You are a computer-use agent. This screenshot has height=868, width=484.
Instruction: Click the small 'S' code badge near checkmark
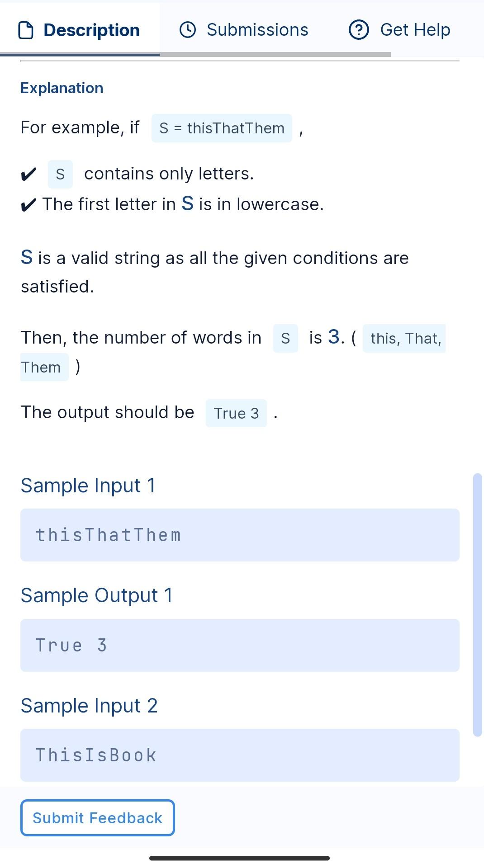pyautogui.click(x=60, y=174)
